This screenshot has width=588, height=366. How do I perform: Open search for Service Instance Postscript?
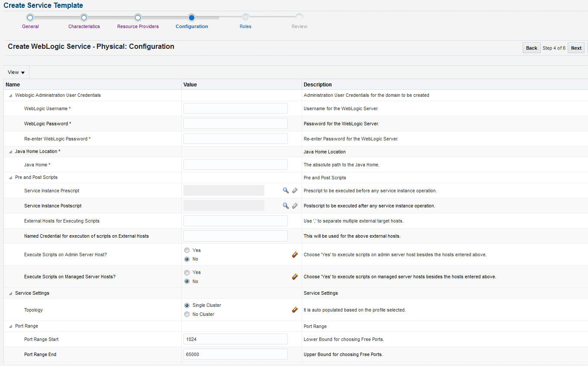286,206
